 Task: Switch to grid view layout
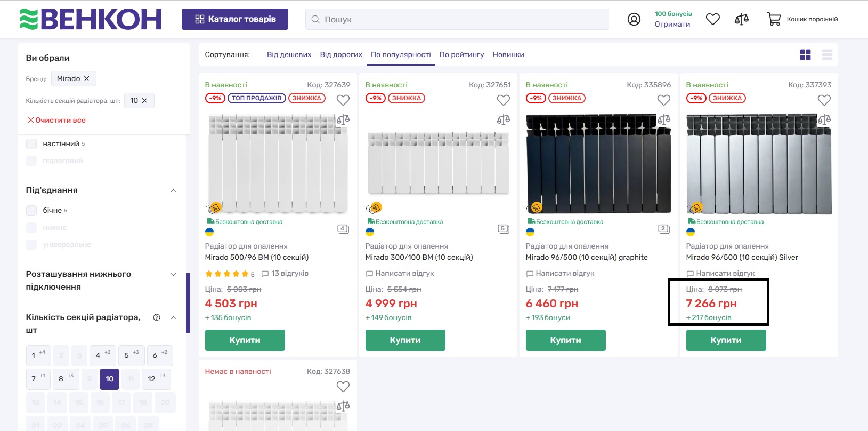805,54
